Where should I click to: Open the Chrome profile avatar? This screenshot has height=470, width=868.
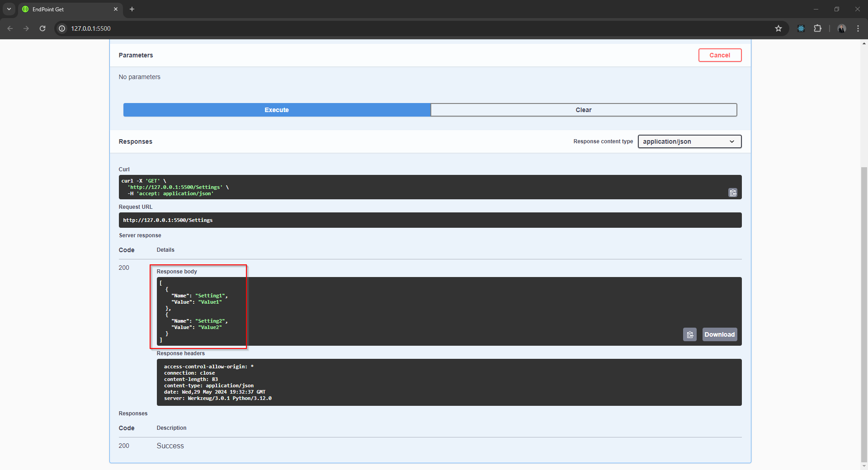coord(841,28)
